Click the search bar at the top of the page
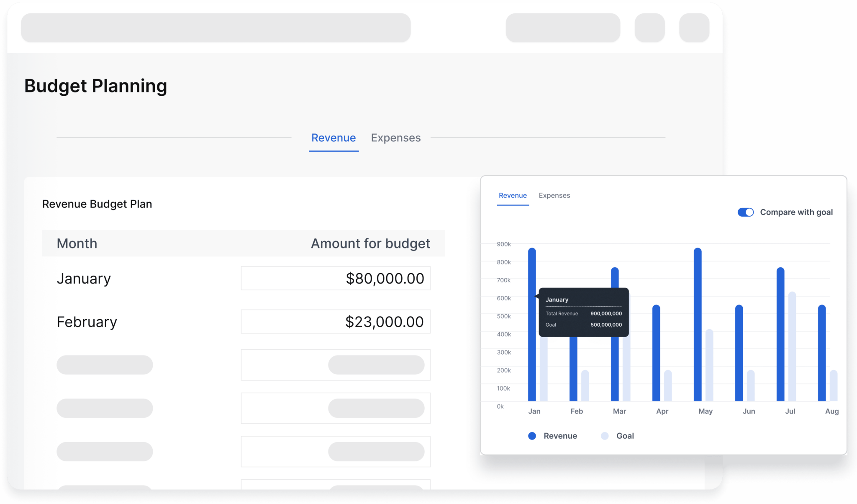Screen dimensions: 857x504 click(x=216, y=27)
